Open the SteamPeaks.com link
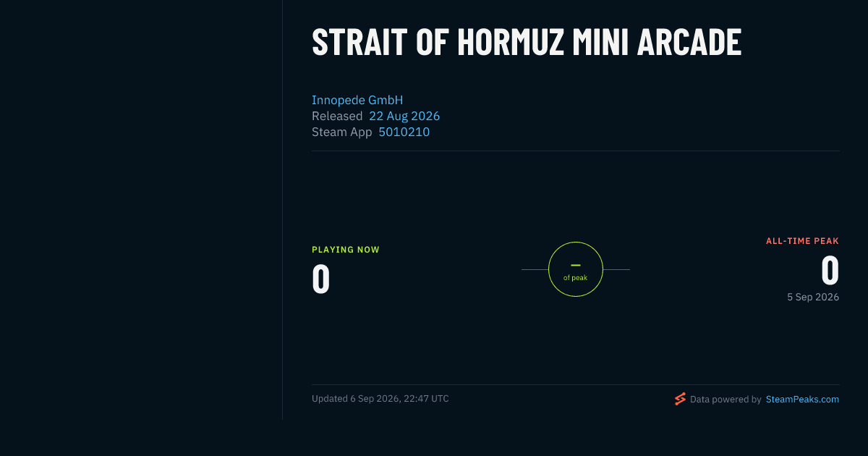 tap(802, 399)
